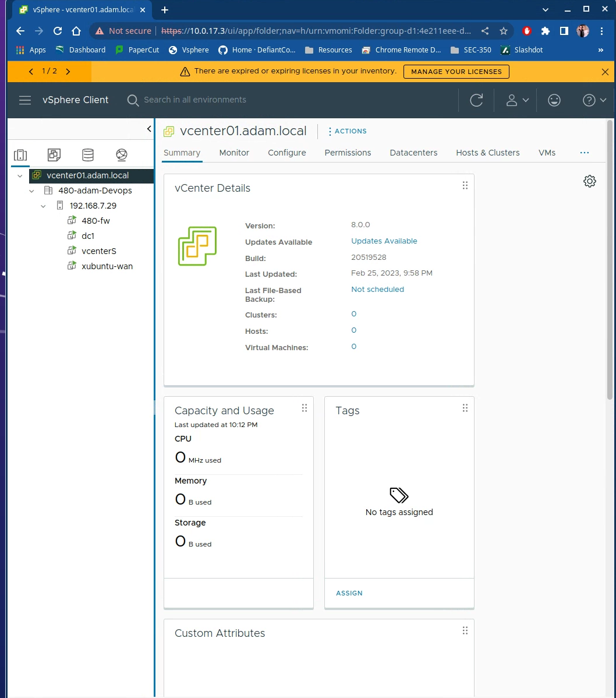Image resolution: width=616 pixels, height=698 pixels.
Task: Switch to the VMs tab
Action: pyautogui.click(x=547, y=153)
